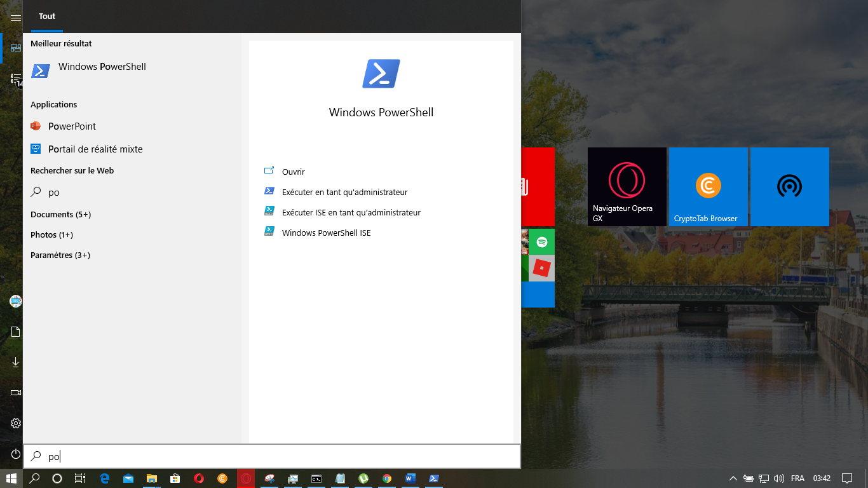This screenshot has height=488, width=868.
Task: Expand the Photos (1+) results group
Action: (x=51, y=234)
